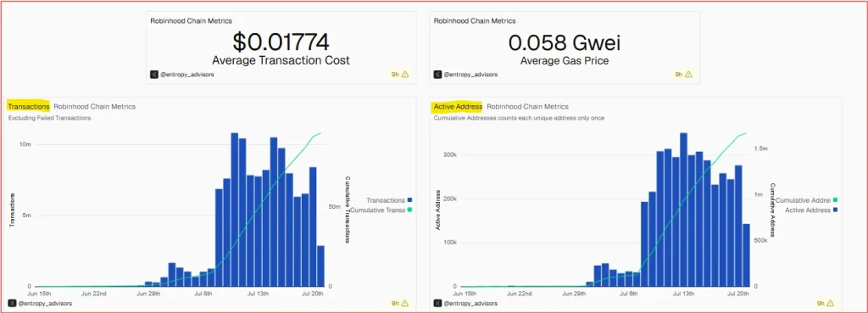Click entropy_advisors logo on Transaction Cost card
Screen dimensions: 868x314
154,74
